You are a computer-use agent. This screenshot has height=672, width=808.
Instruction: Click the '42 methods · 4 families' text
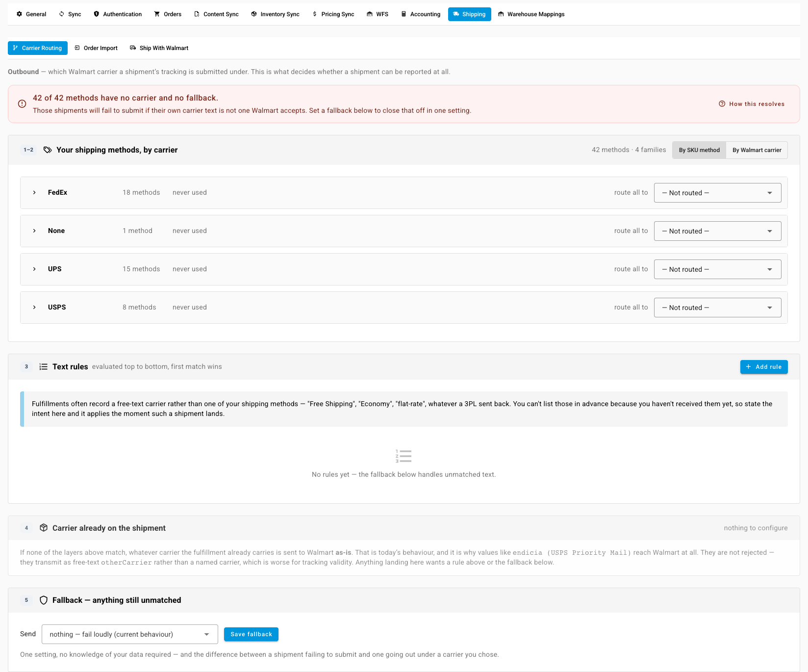coord(629,150)
